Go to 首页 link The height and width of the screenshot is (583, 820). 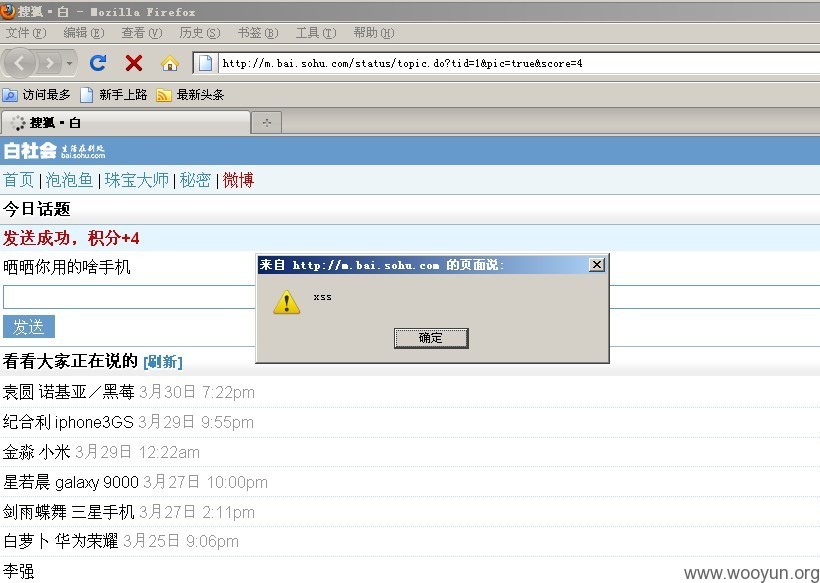click(x=19, y=180)
